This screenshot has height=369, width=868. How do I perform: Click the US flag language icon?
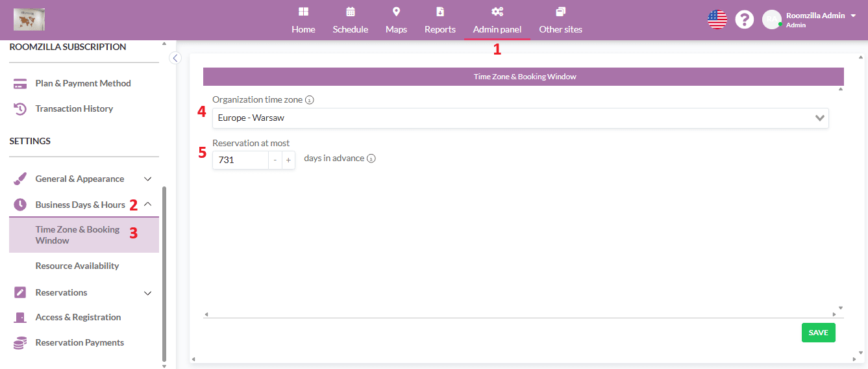coord(717,19)
